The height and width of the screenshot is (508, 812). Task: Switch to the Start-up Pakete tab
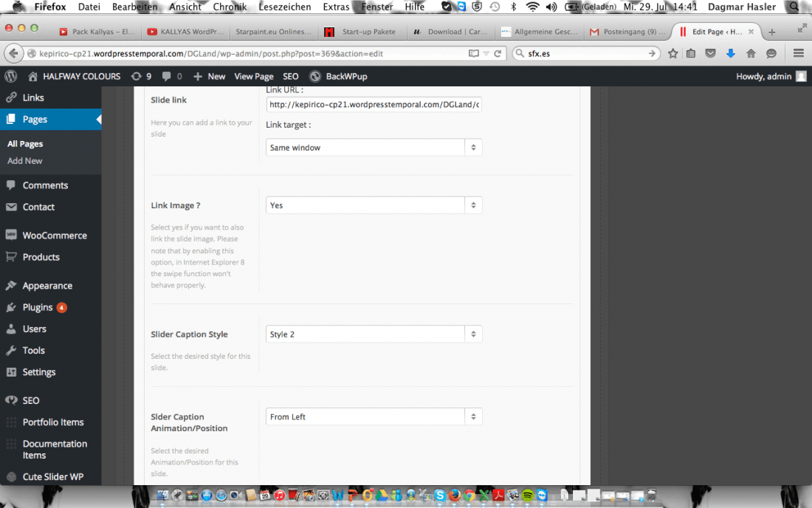click(x=361, y=32)
